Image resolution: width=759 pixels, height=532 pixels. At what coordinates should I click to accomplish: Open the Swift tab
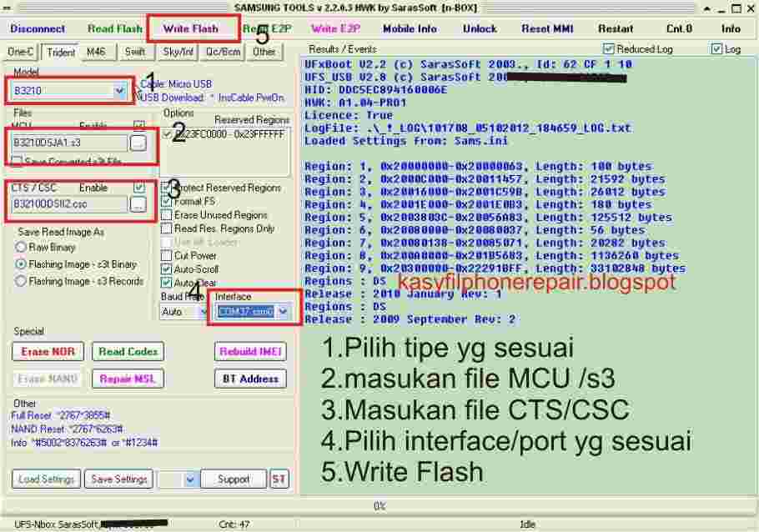(135, 52)
